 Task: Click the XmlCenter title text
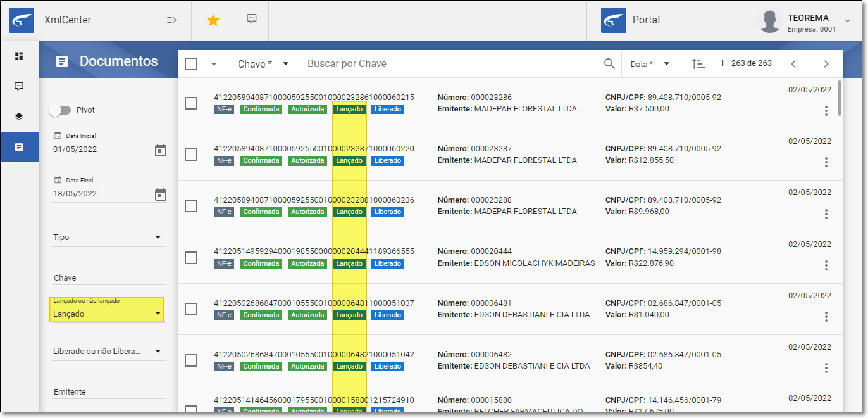point(68,20)
